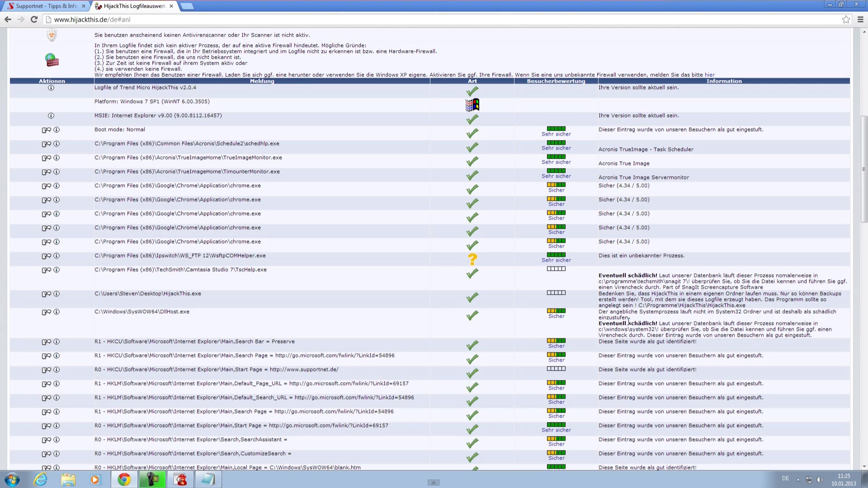Viewport: 868px width, 488px height.
Task: Toggle the bookmark star in the address bar
Action: (x=846, y=19)
